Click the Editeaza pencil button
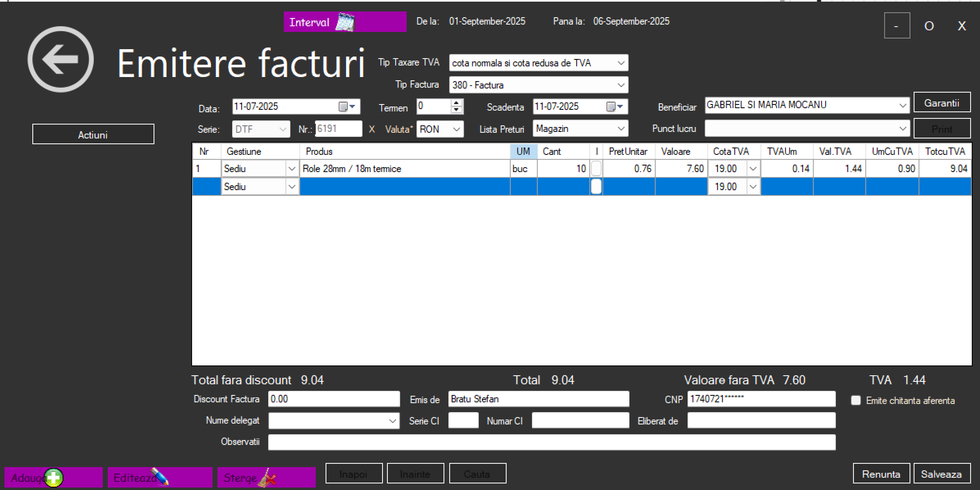980x490 pixels. (x=160, y=477)
